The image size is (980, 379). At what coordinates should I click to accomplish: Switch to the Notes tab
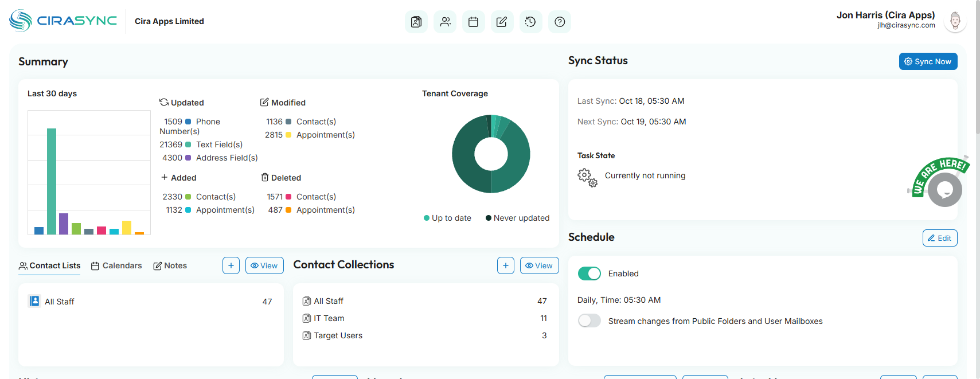point(170,265)
